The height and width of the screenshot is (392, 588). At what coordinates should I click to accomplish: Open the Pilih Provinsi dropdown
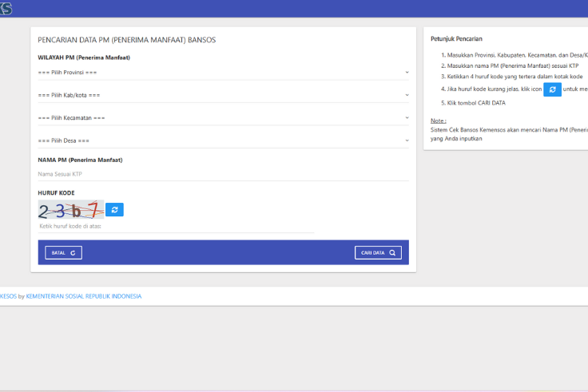click(223, 73)
